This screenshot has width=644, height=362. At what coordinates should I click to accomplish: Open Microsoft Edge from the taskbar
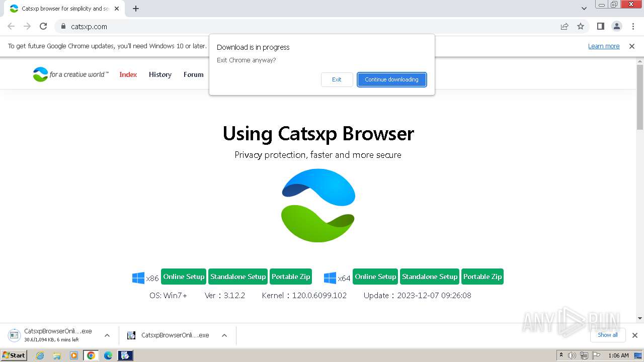tap(108, 355)
